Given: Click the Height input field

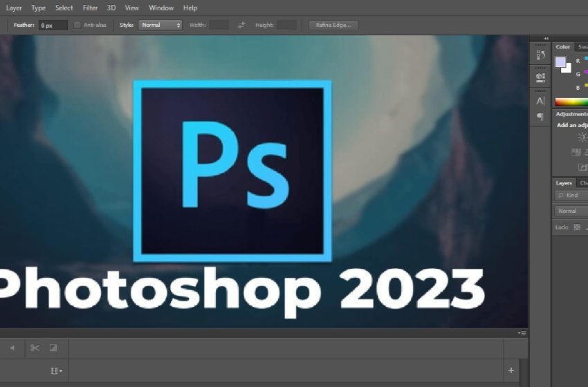Looking at the screenshot, I should (286, 25).
